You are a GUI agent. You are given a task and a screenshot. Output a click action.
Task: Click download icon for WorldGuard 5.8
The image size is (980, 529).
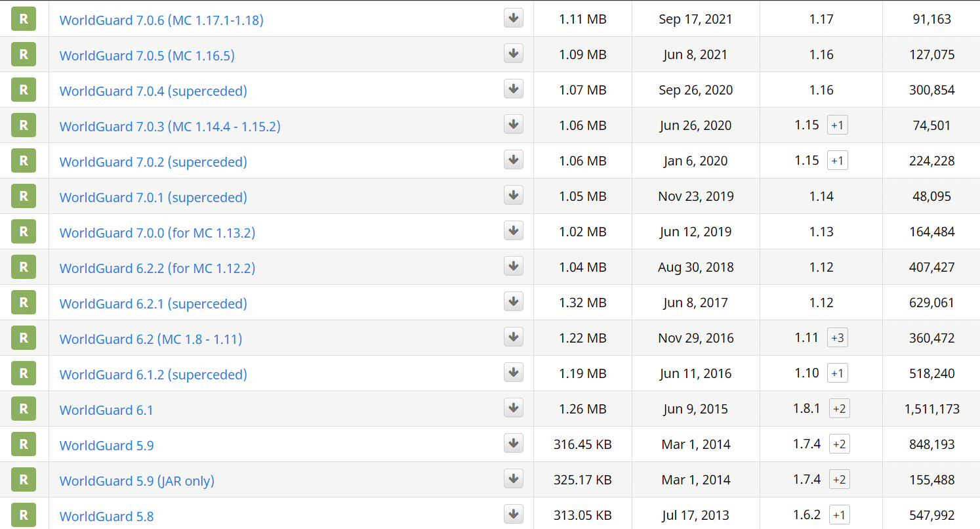click(x=514, y=515)
